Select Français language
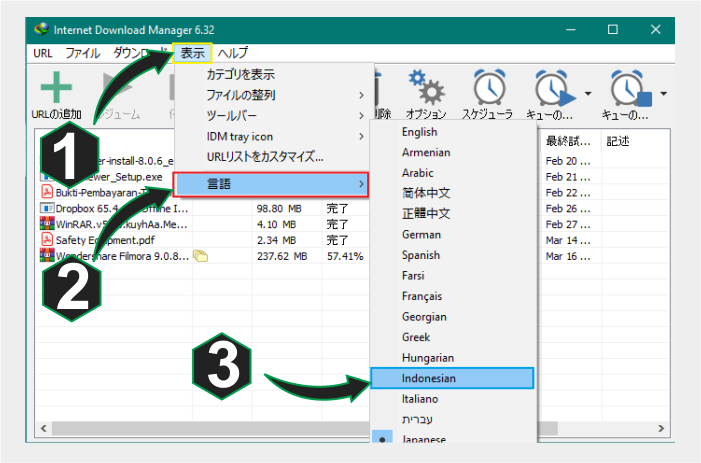Viewport: 701px width, 463px height. pyautogui.click(x=453, y=296)
